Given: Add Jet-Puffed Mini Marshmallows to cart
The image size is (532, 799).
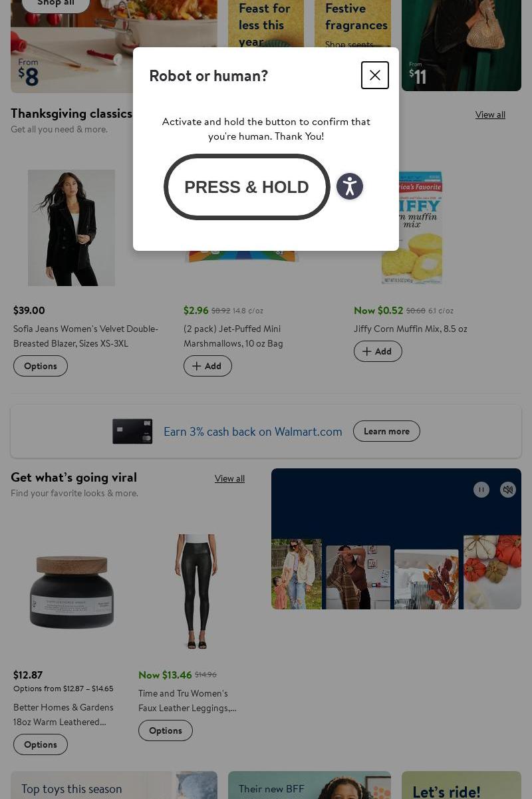Looking at the screenshot, I should click(207, 366).
